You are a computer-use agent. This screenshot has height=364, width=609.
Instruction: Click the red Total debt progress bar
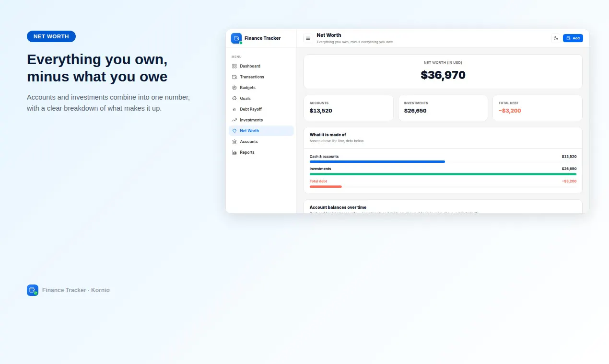[x=326, y=187]
